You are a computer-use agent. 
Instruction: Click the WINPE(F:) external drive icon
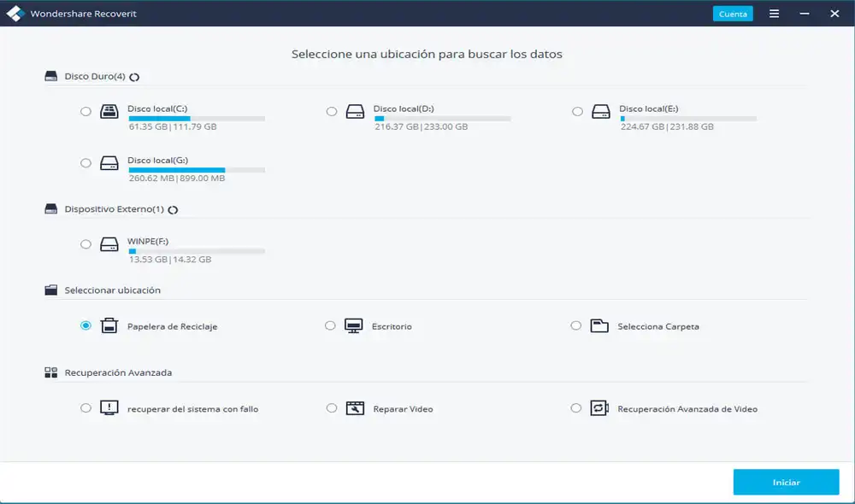click(x=109, y=244)
